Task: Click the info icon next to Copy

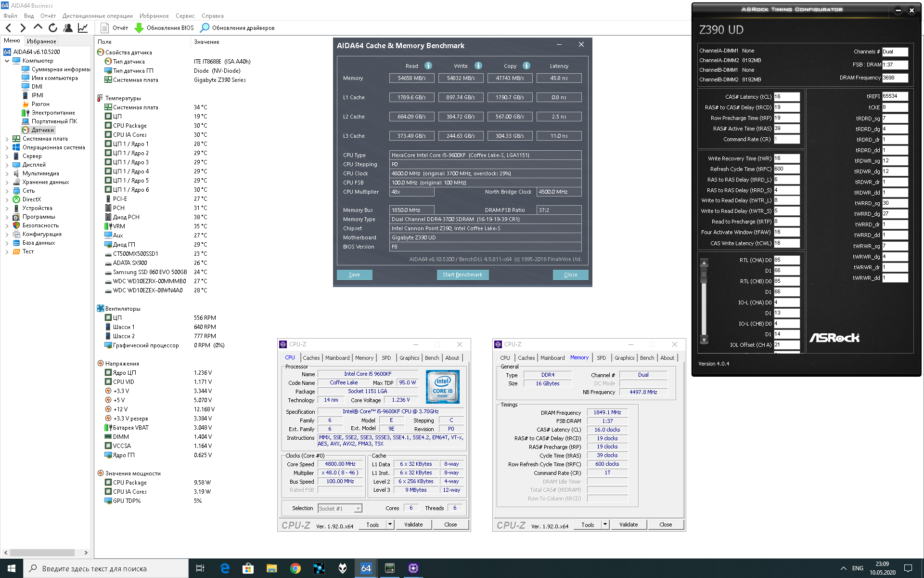Action: click(x=526, y=66)
